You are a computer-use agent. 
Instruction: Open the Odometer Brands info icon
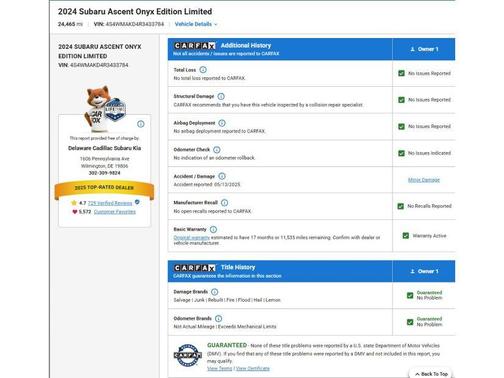[x=218, y=318]
